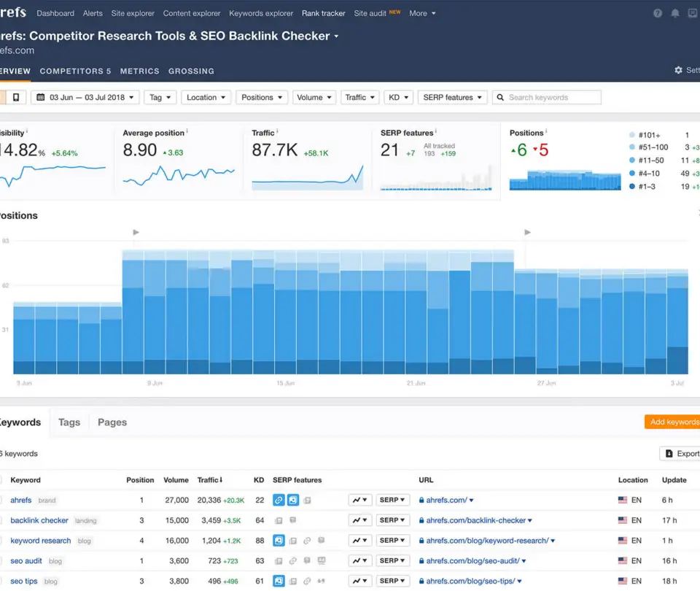Open Dashboard in top navigation
The image size is (700, 591).
(x=55, y=13)
